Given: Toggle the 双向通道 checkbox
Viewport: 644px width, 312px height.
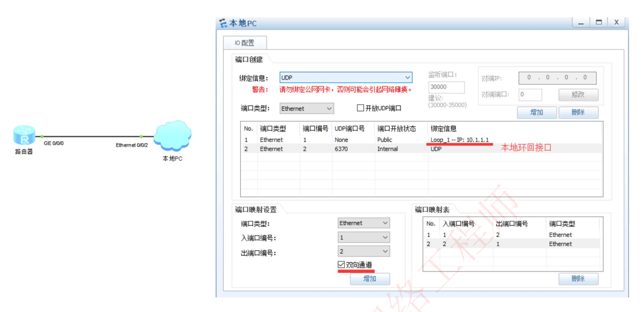Looking at the screenshot, I should coord(341,265).
